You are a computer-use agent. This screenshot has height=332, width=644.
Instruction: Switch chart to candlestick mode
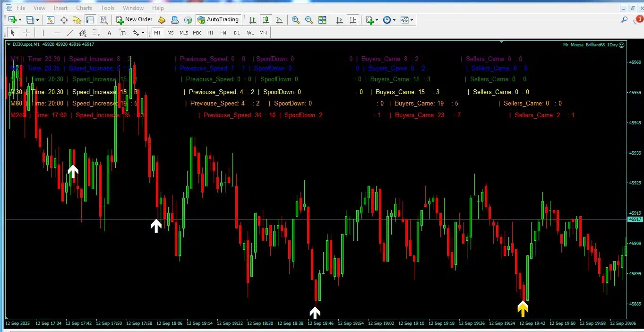[x=266, y=20]
